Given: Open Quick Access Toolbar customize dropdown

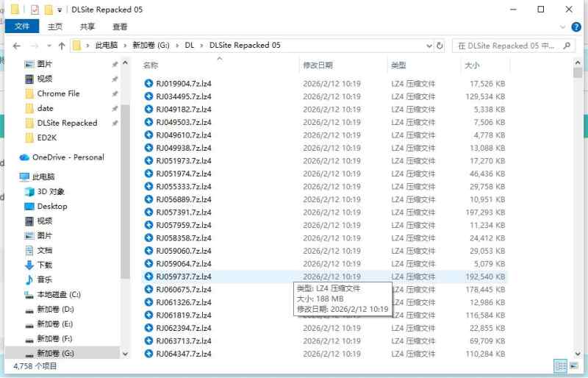Looking at the screenshot, I should (x=60, y=10).
